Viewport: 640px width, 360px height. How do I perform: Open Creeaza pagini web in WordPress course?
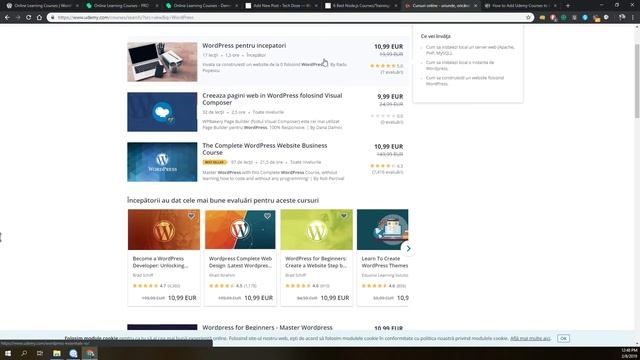click(x=272, y=99)
